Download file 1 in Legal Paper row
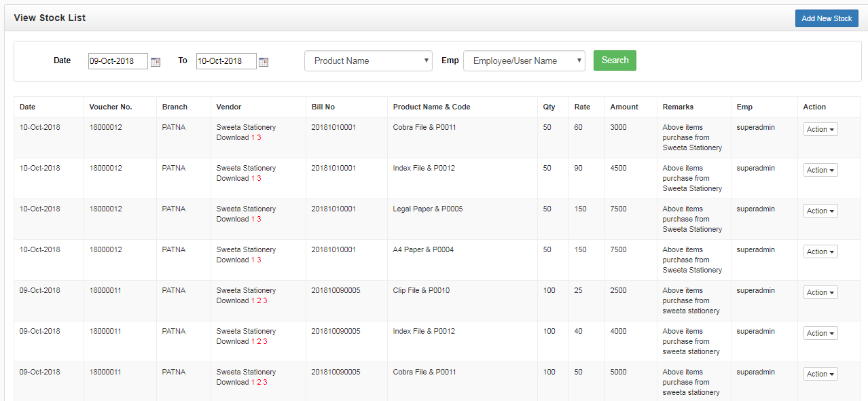The image size is (868, 401). coord(253,219)
